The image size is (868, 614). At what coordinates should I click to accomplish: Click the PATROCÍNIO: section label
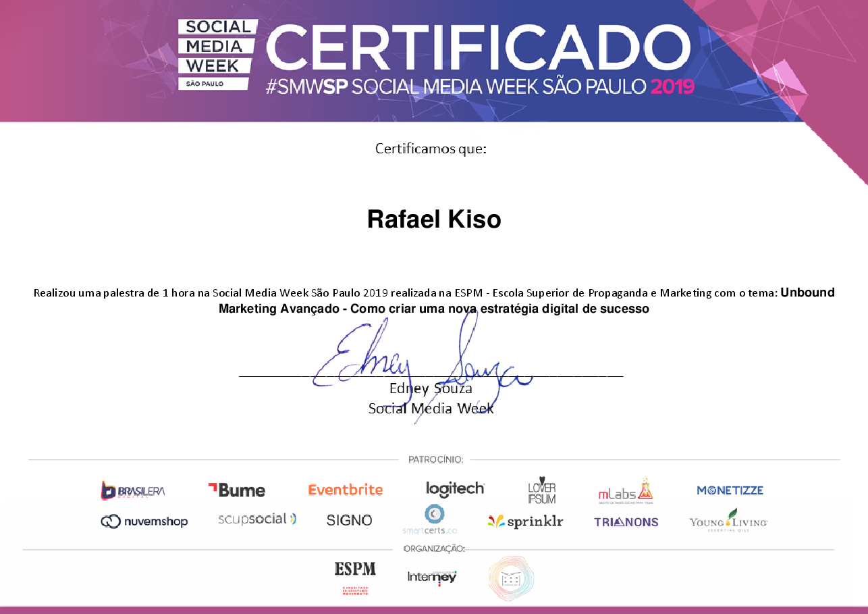point(435,460)
